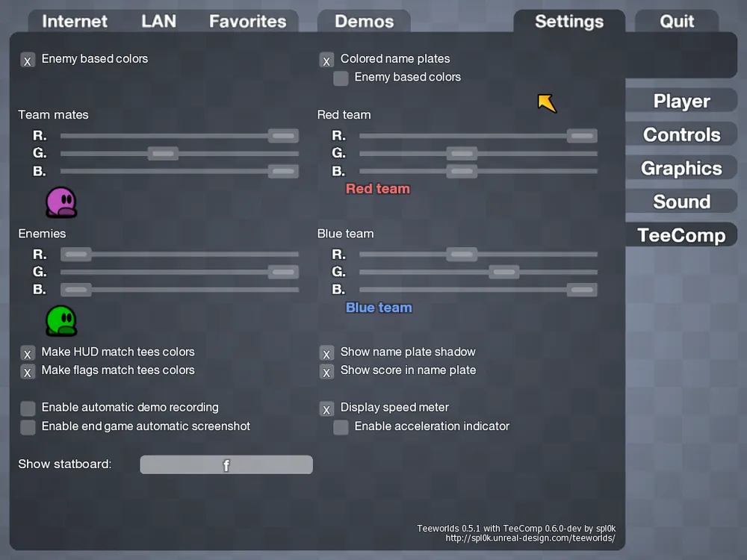This screenshot has width=747, height=560.
Task: Turn on acceleration indicator checkbox
Action: point(341,427)
